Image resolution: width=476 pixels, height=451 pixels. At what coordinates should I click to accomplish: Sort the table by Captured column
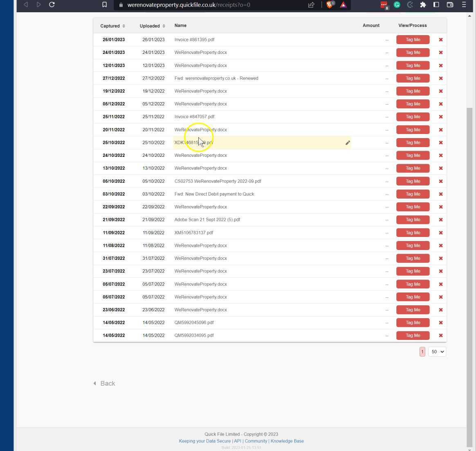pos(112,26)
